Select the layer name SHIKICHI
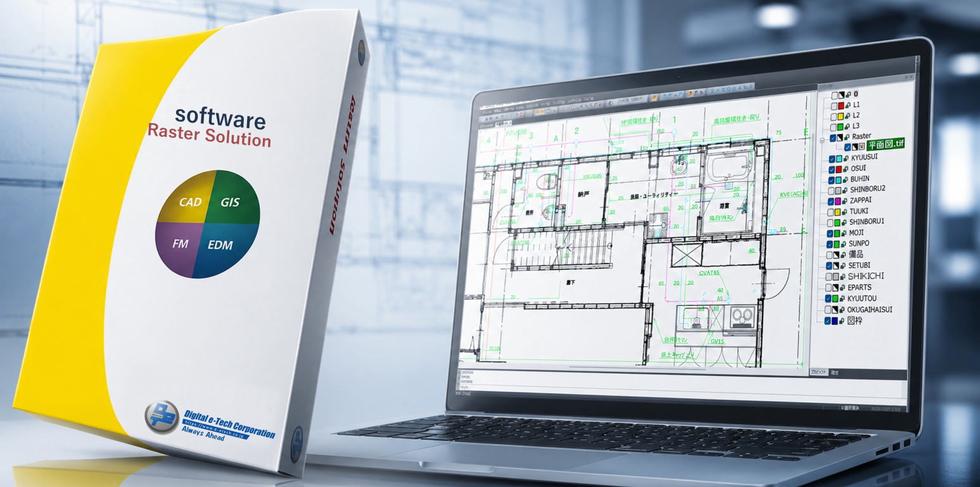This screenshot has width=980, height=487. pos(867,276)
